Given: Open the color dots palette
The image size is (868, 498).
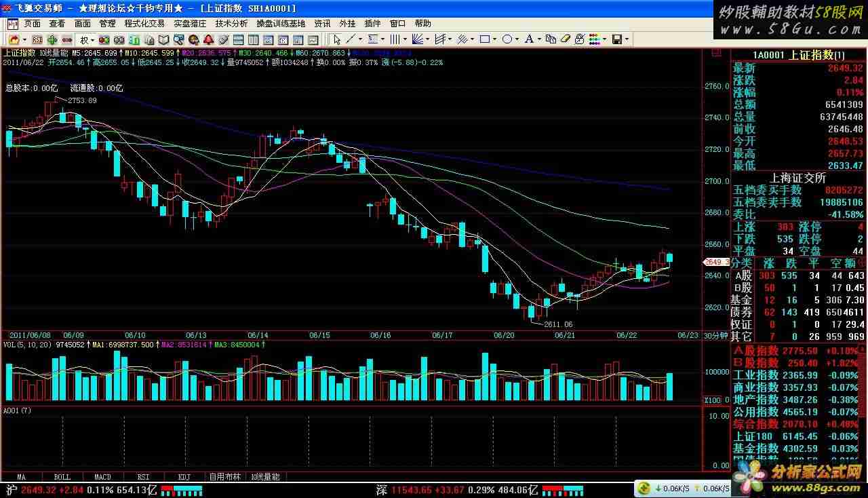Looking at the screenshot, I should pyautogui.click(x=593, y=39).
